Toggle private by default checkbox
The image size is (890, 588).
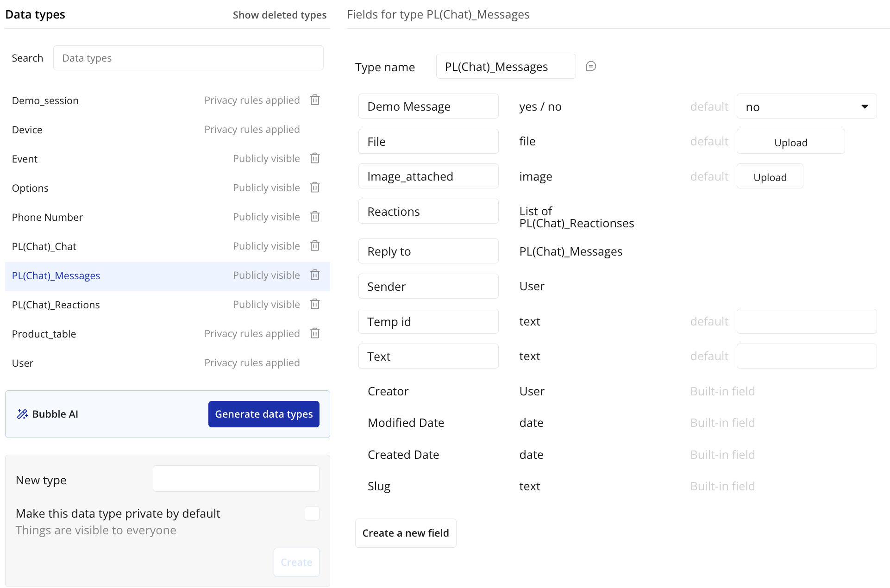(x=312, y=513)
